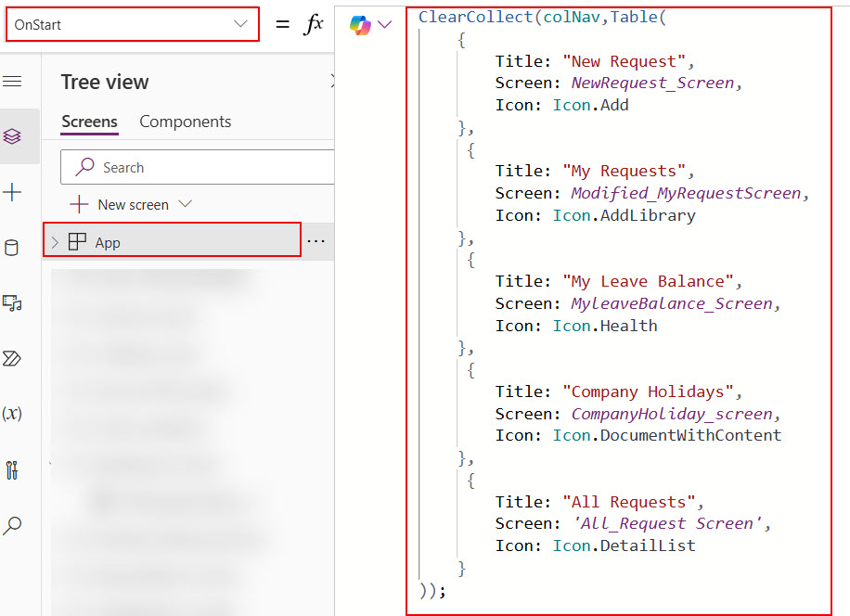Viewport: 850px width, 616px height.
Task: Focus the Tree view Search field
Action: coord(198,167)
